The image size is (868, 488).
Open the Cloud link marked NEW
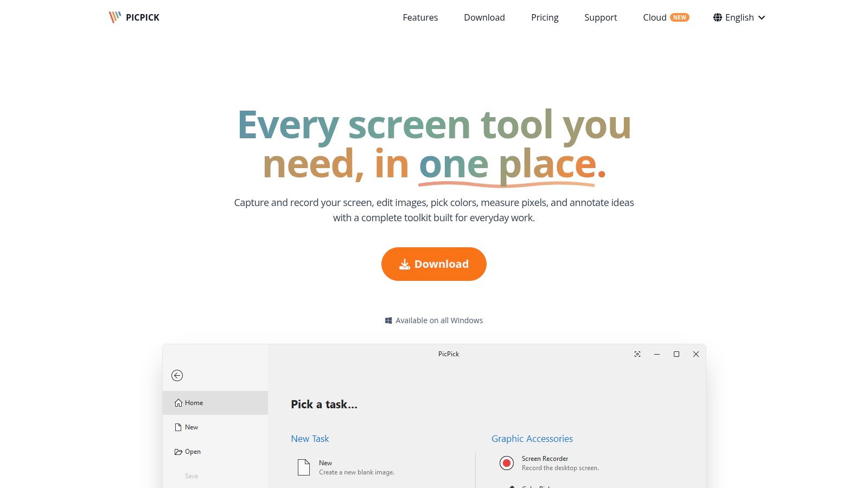pyautogui.click(x=666, y=17)
